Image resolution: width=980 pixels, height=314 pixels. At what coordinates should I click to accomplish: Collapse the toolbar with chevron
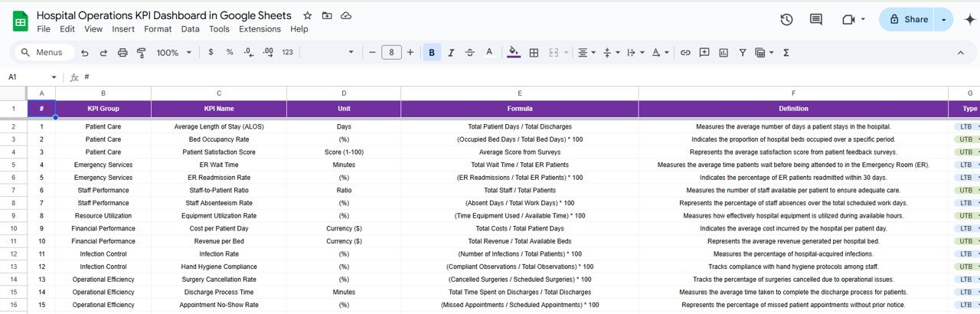click(x=961, y=53)
